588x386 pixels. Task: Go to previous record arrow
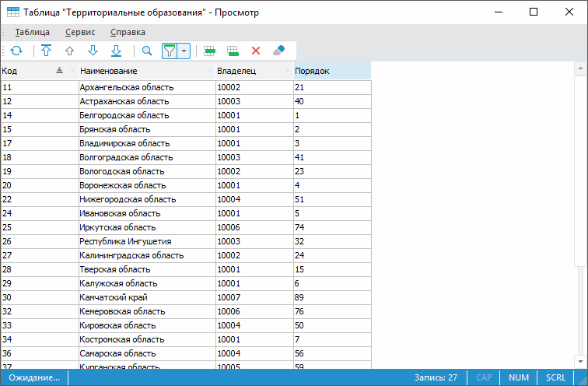[x=69, y=51]
